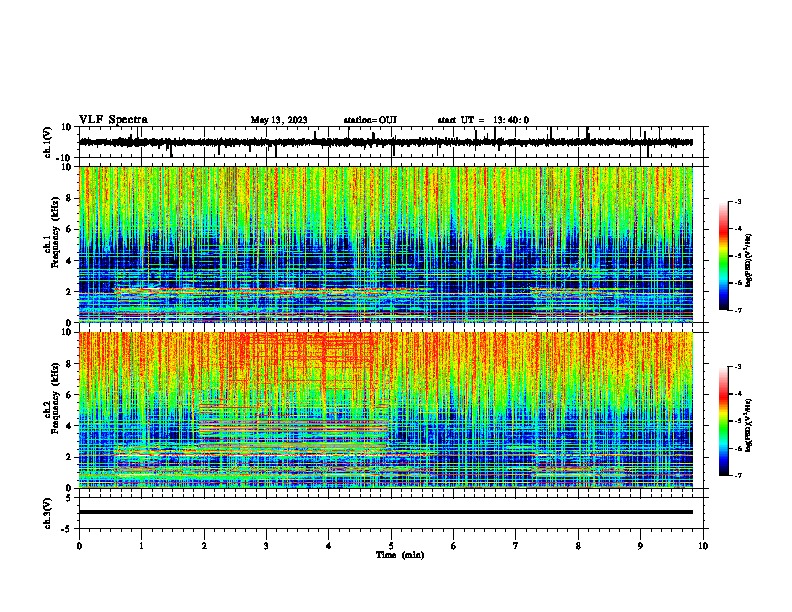
Task: Click the ch.1 log(PSD) colorbar unit label
Action: [749, 261]
